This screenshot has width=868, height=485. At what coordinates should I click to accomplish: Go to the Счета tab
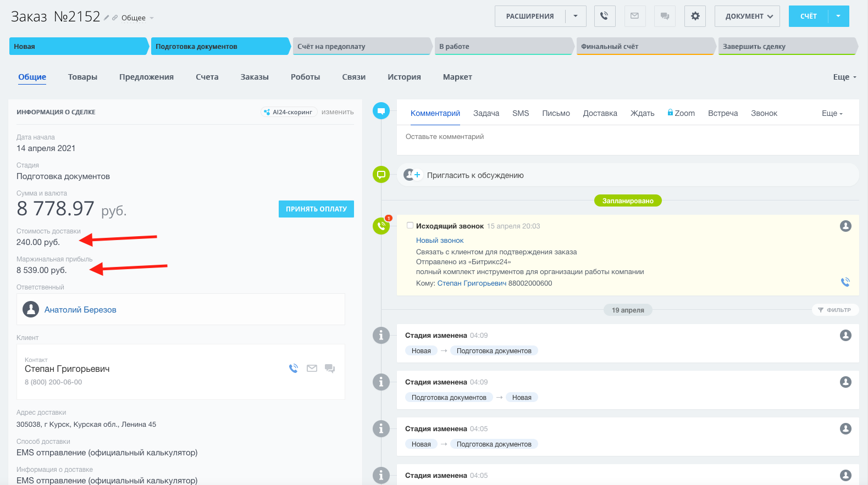[207, 77]
